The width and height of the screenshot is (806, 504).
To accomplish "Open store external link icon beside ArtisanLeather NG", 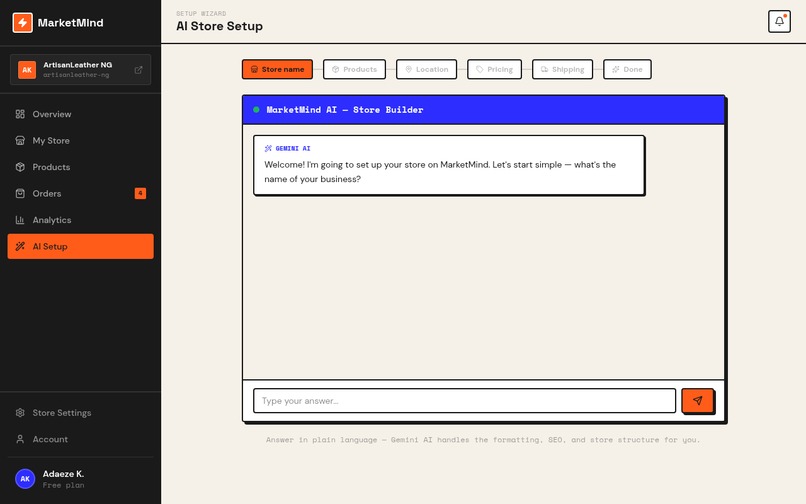I will tap(138, 70).
